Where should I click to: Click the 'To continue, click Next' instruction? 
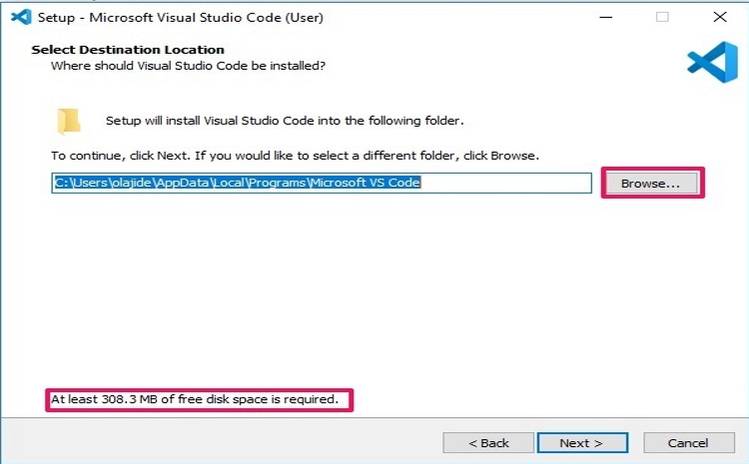pyautogui.click(x=295, y=156)
